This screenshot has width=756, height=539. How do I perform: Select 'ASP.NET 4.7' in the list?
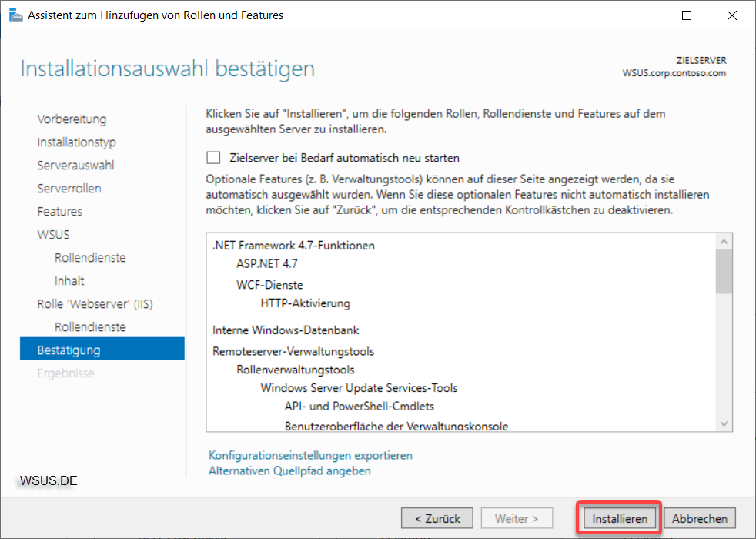pos(267,263)
